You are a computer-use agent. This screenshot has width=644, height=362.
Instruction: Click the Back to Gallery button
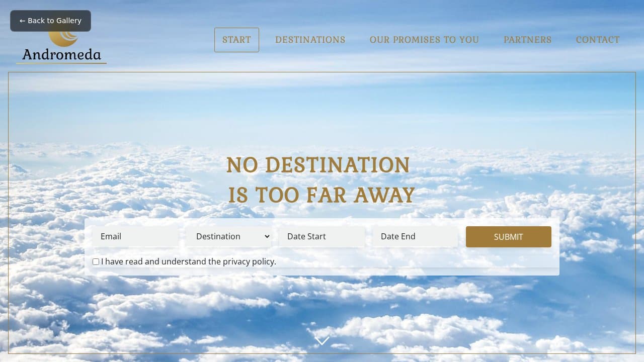coord(50,21)
